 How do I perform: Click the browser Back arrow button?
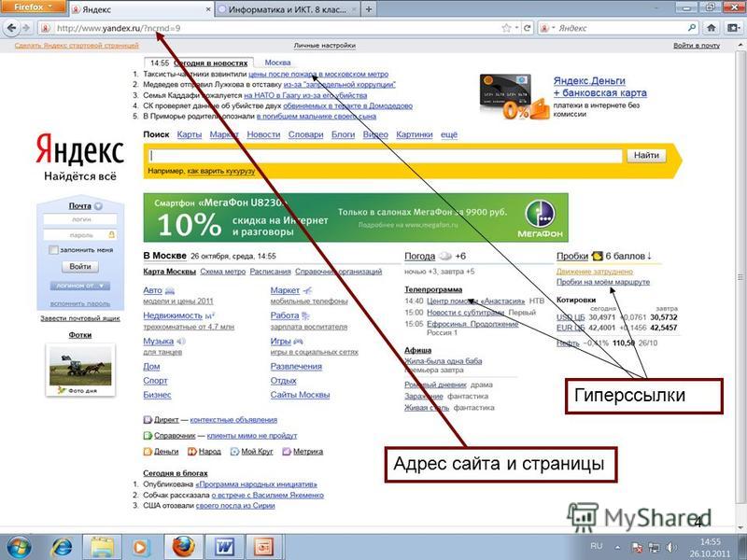[10, 28]
